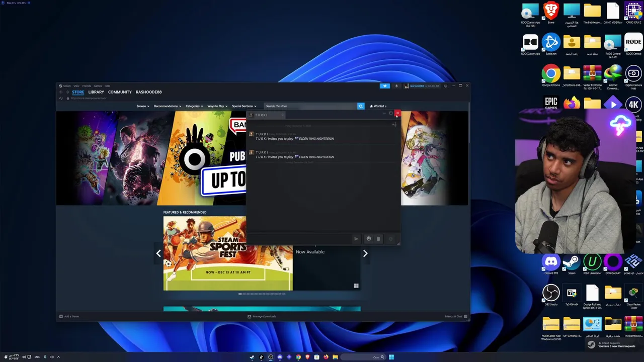Open Steam notifications bell icon

[x=396, y=86]
